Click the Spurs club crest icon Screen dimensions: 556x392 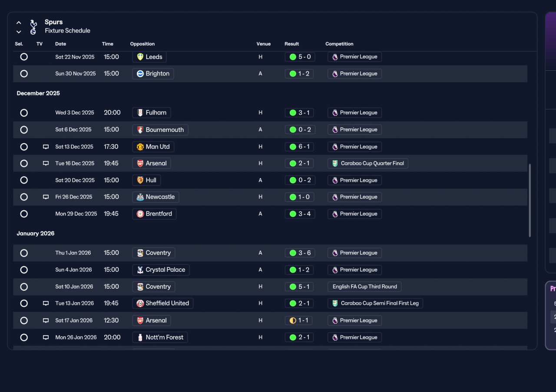tap(33, 27)
